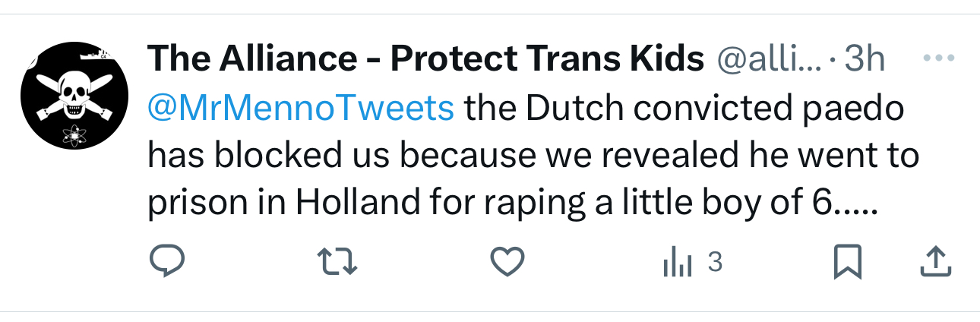
Task: Click the tweet line starting "has blocked us"
Action: [532, 156]
